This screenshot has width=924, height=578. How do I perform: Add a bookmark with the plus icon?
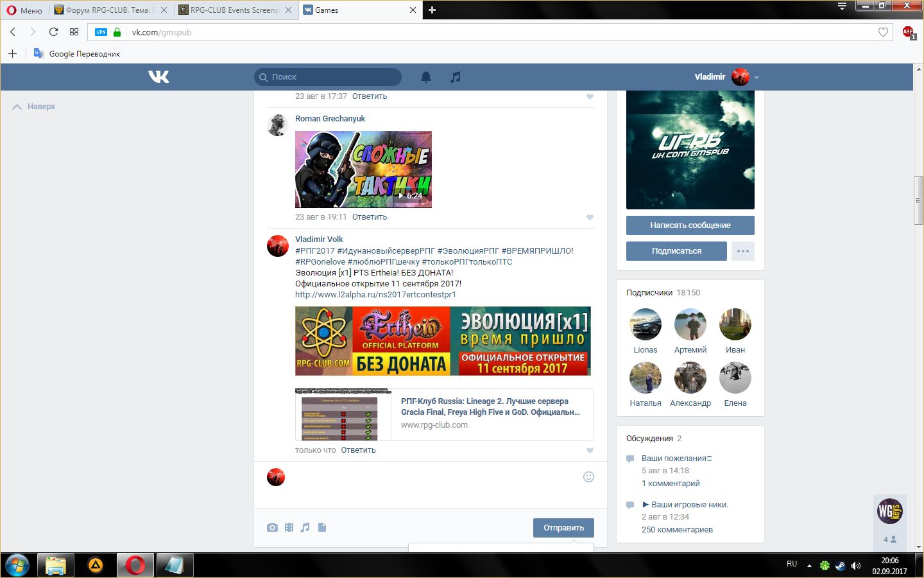click(12, 54)
